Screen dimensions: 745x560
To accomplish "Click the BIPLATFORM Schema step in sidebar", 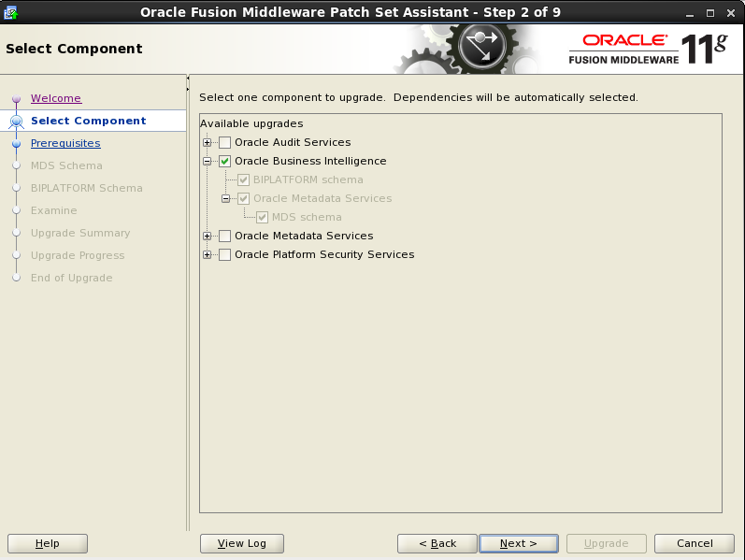I will [x=87, y=188].
